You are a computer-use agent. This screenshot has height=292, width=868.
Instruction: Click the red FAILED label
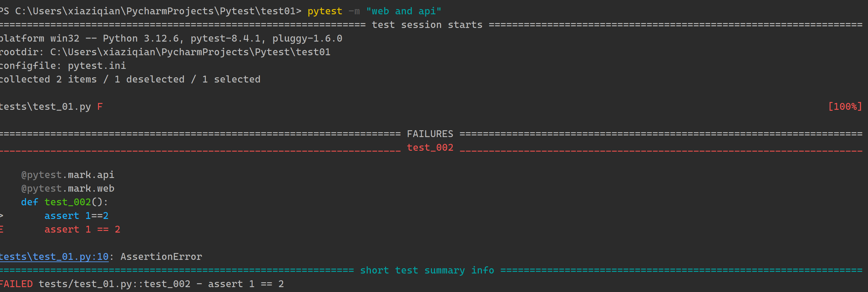tap(16, 284)
